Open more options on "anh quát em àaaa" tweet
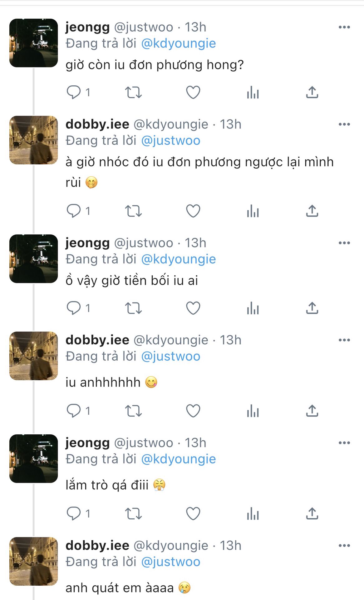Screen dimensions: 364x600 tap(344, 546)
